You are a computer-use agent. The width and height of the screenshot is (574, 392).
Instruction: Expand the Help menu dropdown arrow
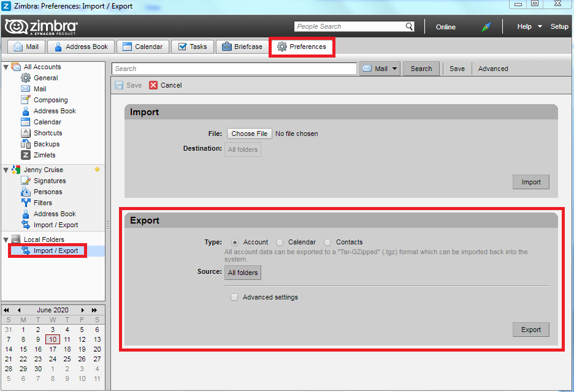[540, 26]
